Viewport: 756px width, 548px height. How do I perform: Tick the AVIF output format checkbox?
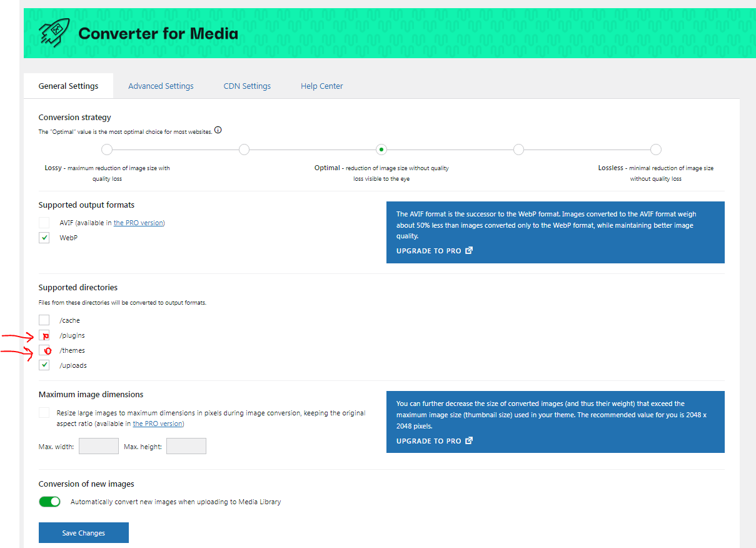[x=44, y=223]
